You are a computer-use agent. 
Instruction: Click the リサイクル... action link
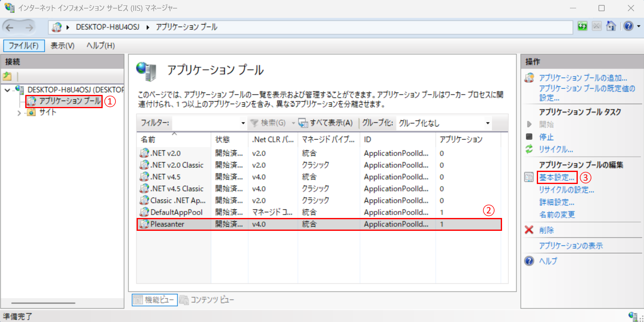tap(556, 149)
